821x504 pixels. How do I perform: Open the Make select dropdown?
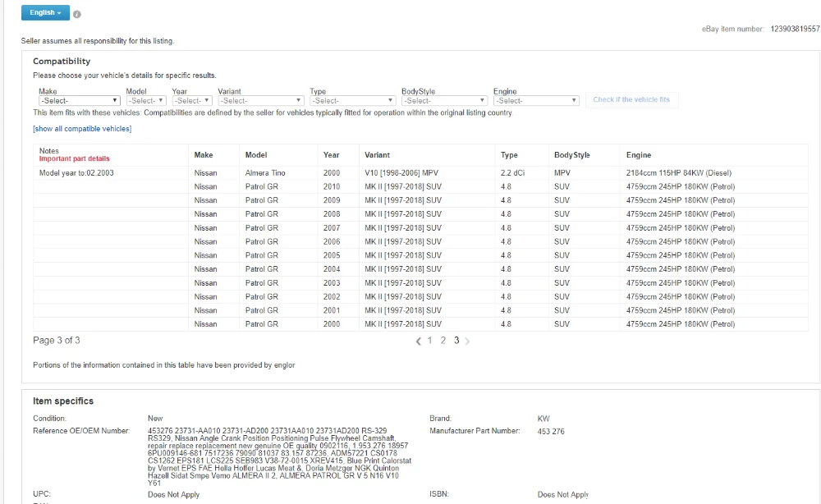(79, 100)
